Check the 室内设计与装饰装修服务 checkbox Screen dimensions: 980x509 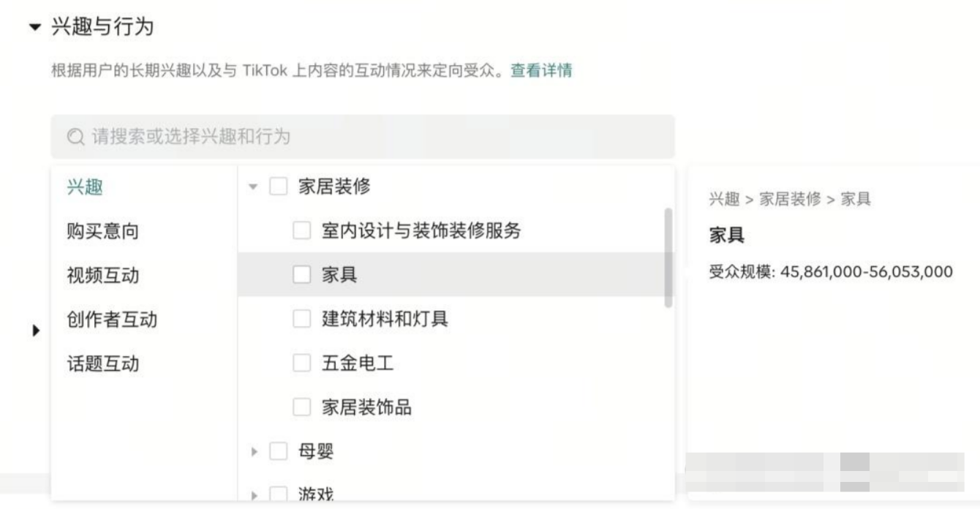click(x=301, y=231)
